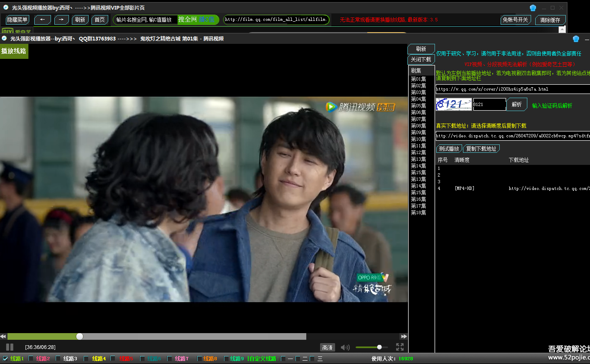
Task: Click the app logo icon in the top title bar
Action: tap(6, 8)
